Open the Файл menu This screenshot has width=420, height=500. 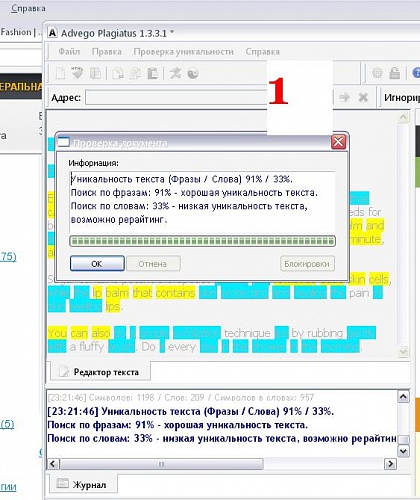pyautogui.click(x=69, y=52)
